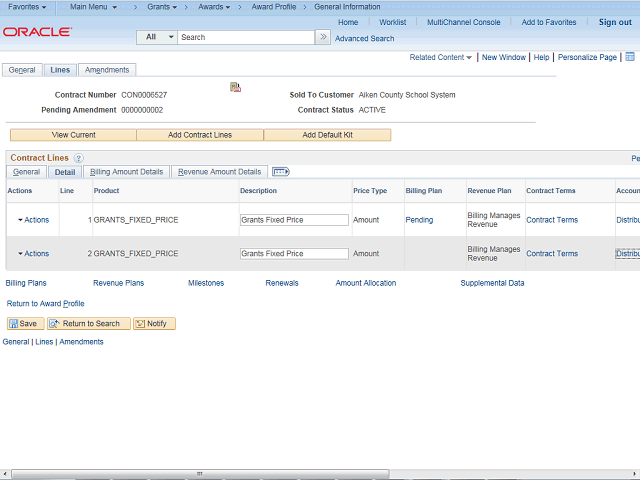The height and width of the screenshot is (480, 640).
Task: Click the Amount Allocation link
Action: [x=366, y=283]
